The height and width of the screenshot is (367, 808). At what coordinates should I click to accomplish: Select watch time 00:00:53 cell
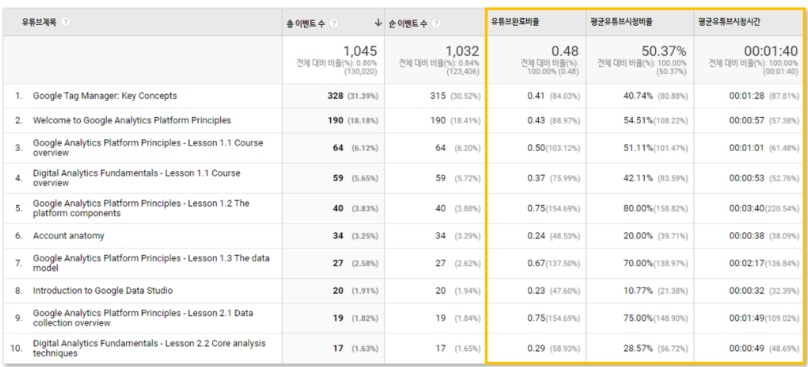(746, 178)
